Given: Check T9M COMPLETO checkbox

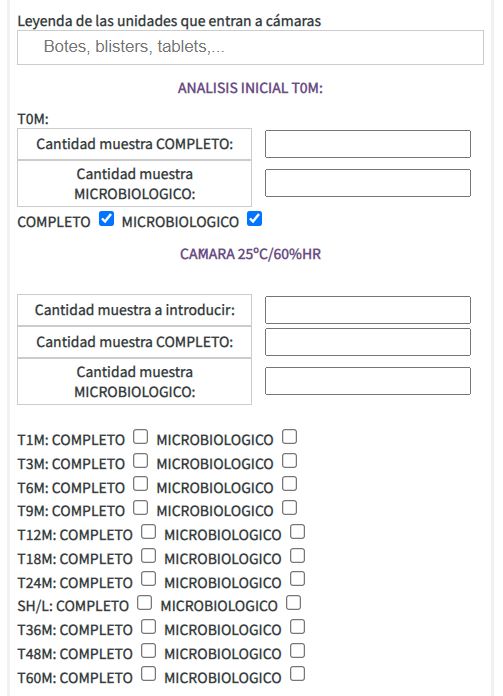Looking at the screenshot, I should click(140, 508).
